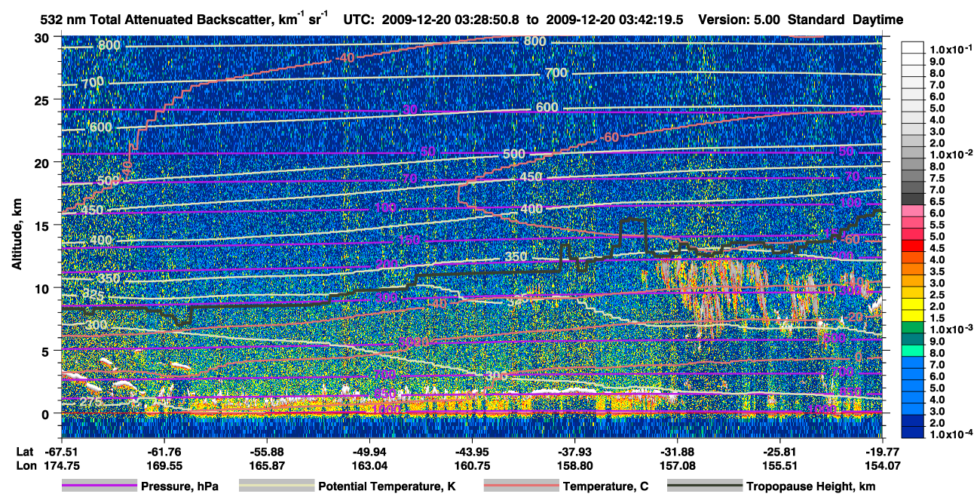Click the 'Altitude, km' axis label
The height and width of the screenshot is (503, 980).
point(16,235)
